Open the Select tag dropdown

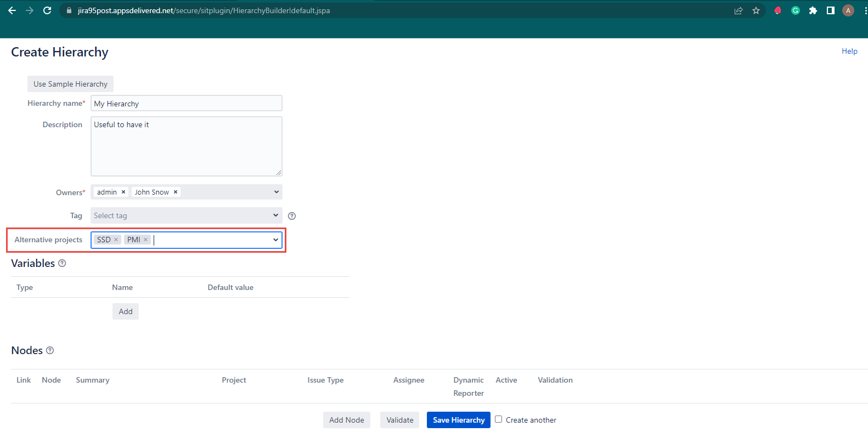point(186,215)
